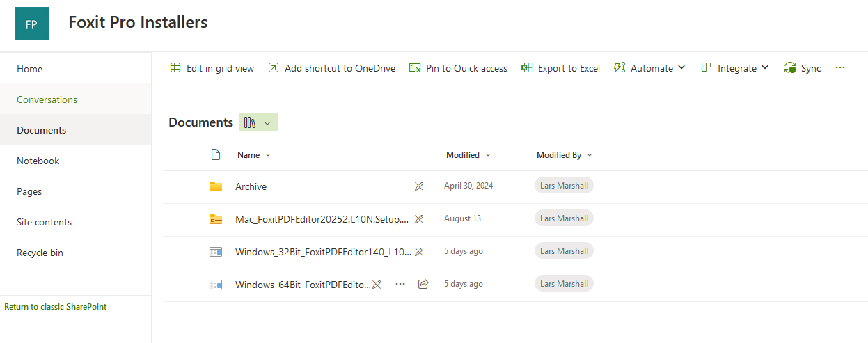Open the library view switcher dropdown
The height and width of the screenshot is (343, 868).
click(x=258, y=122)
